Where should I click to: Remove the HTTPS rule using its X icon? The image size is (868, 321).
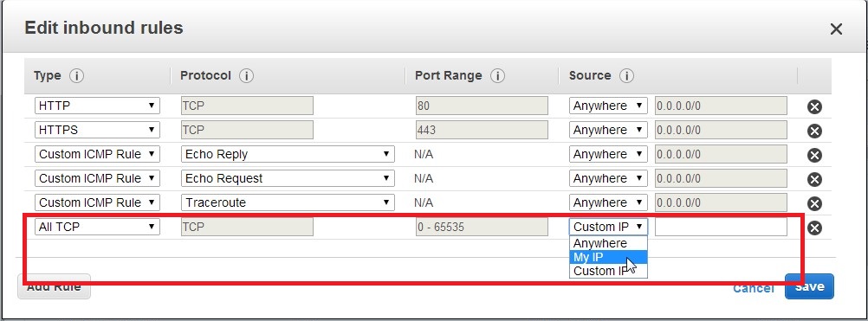(x=814, y=131)
